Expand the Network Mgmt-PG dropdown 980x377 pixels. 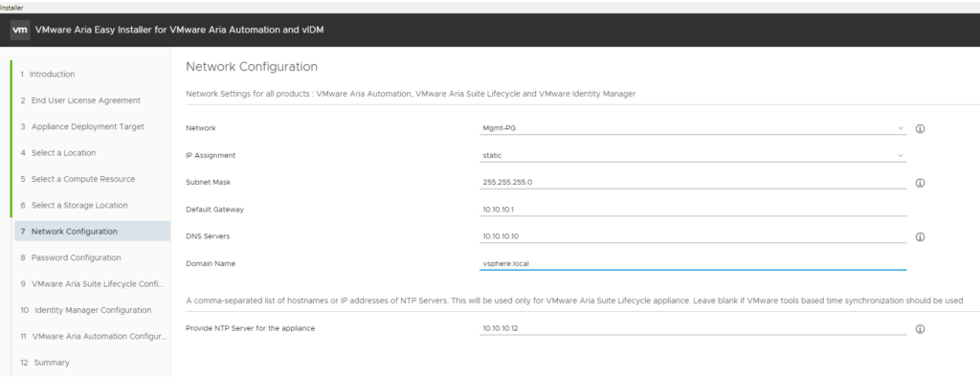(x=693, y=128)
